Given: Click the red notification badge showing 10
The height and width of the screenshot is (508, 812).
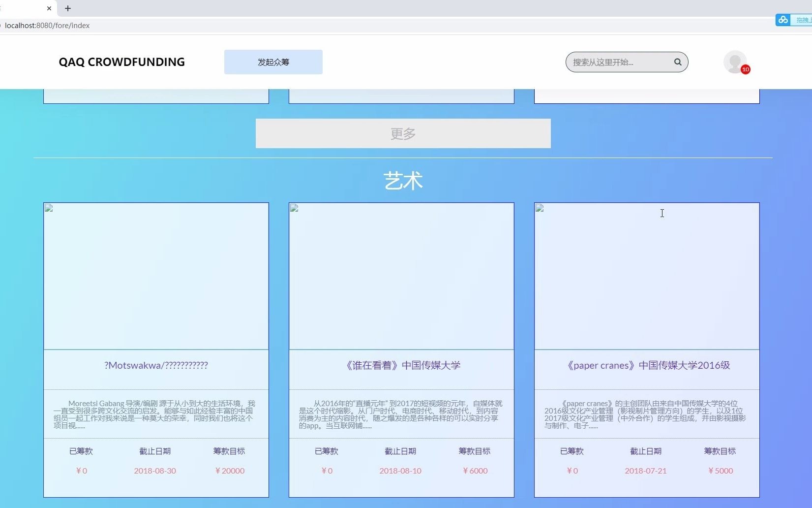Looking at the screenshot, I should [746, 69].
